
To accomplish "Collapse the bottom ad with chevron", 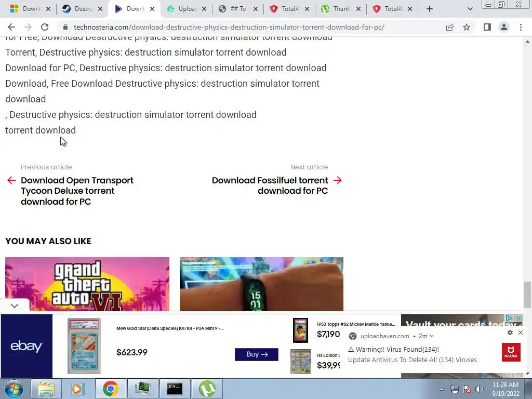I will coord(14,305).
